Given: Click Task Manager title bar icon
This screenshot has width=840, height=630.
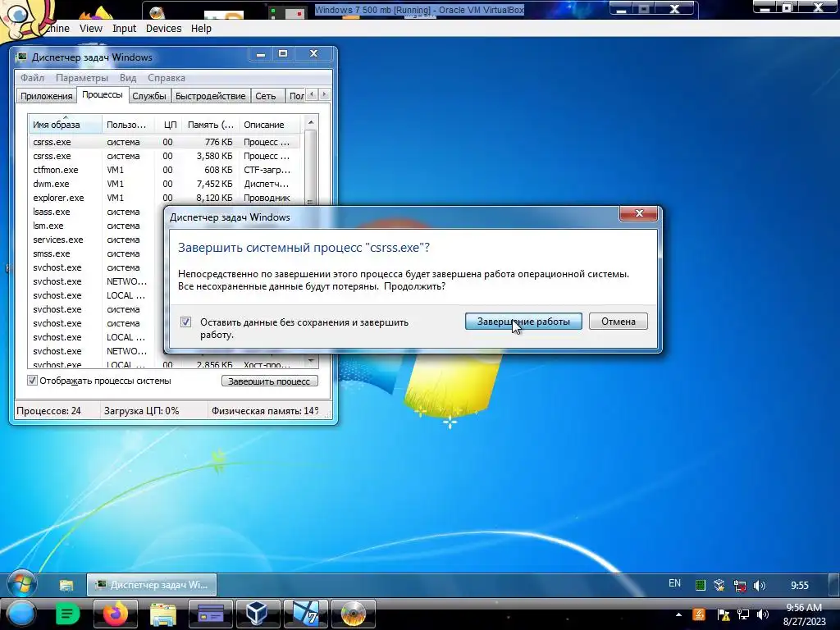Looking at the screenshot, I should point(21,57).
